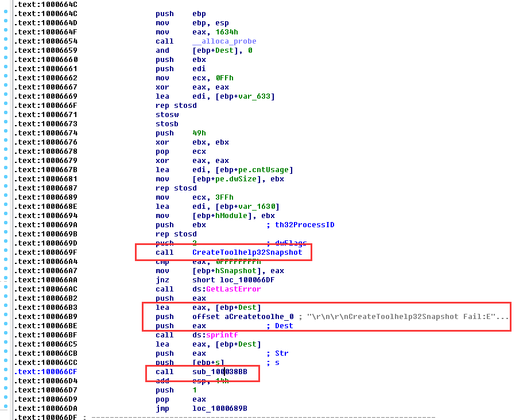Toggle breakpoint dot beside .text:100066DA
Screen dimensions: 527x420
pos(6,406)
